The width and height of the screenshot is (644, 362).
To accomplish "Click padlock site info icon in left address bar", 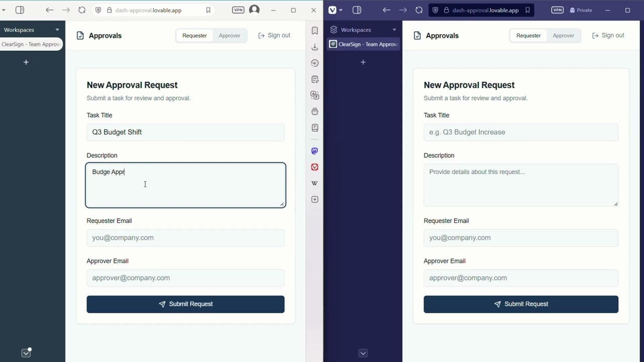I will pyautogui.click(x=109, y=10).
